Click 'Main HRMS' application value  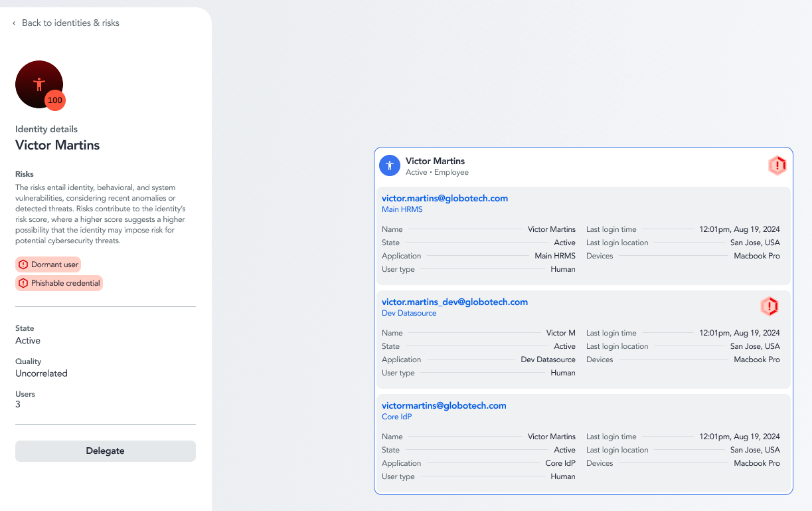tap(555, 256)
